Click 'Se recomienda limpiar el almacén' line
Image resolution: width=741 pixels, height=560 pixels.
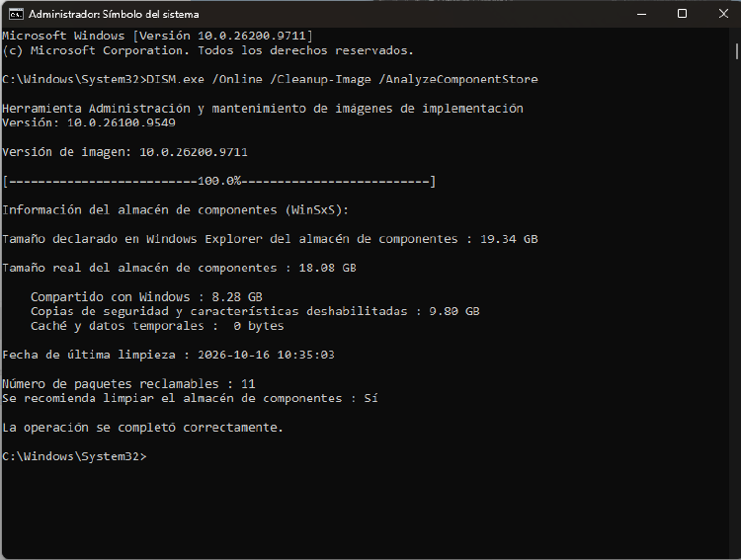[190, 398]
